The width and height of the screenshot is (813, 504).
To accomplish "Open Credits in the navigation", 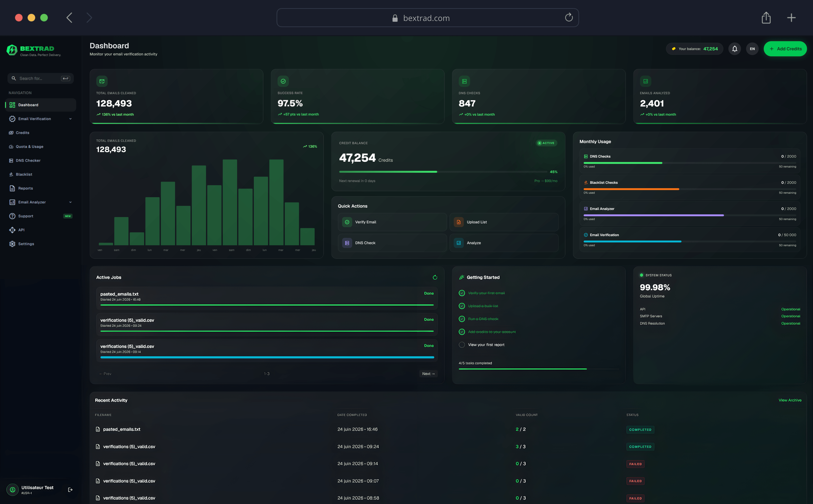I will point(41,133).
